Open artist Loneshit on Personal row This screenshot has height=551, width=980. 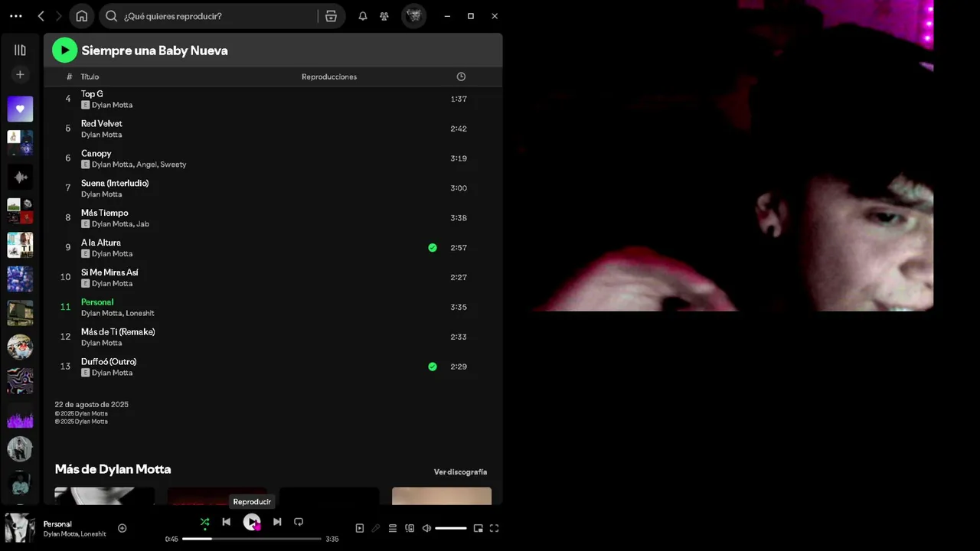[x=139, y=313]
